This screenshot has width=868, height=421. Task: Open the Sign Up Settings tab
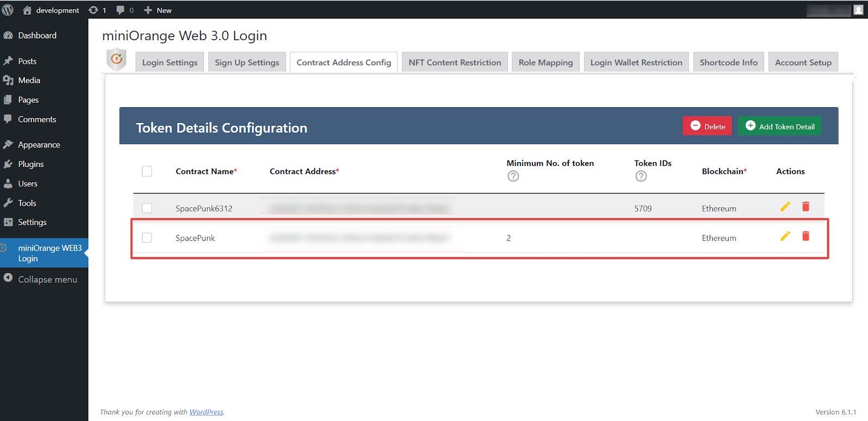tap(247, 62)
